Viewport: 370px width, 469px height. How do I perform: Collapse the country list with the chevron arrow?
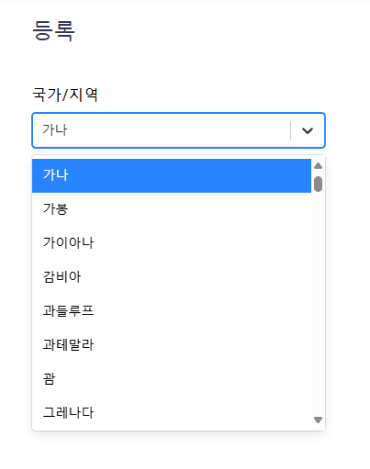click(x=307, y=130)
